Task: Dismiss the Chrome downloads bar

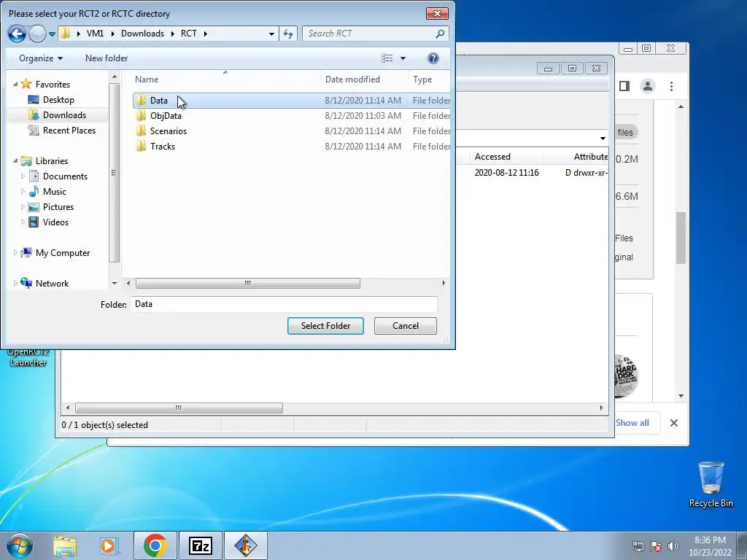Action: point(673,423)
